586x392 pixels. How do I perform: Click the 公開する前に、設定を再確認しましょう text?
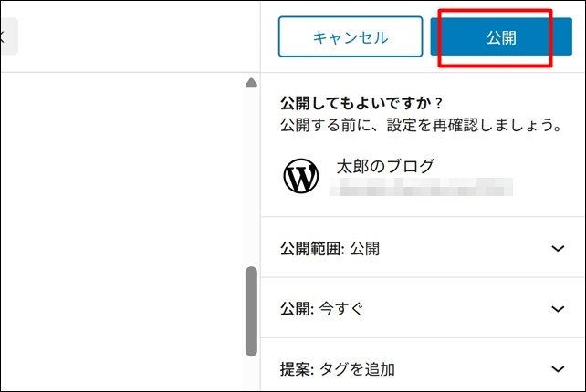coord(420,125)
